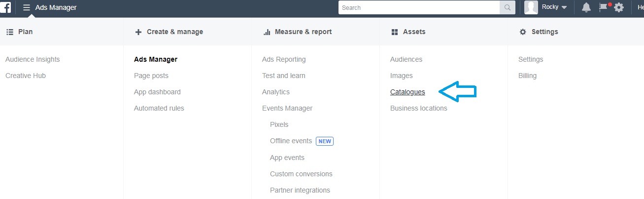This screenshot has width=644, height=199.
Task: Open Custom conversions
Action: tap(301, 174)
